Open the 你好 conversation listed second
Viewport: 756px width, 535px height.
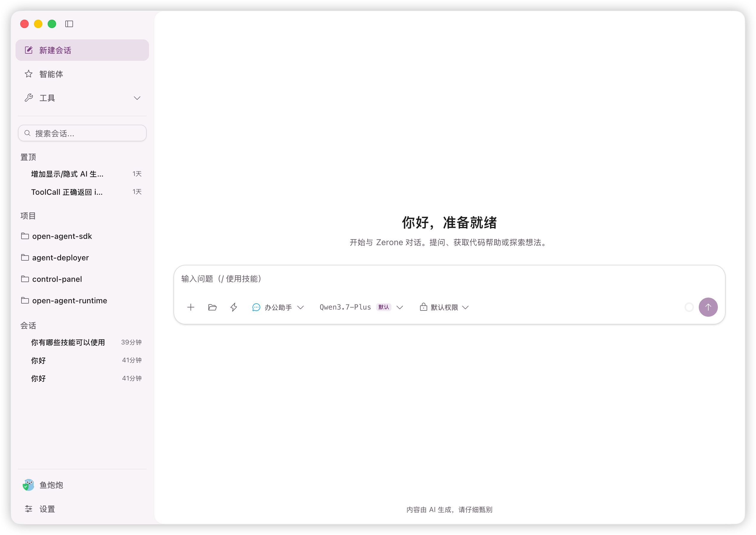82,361
